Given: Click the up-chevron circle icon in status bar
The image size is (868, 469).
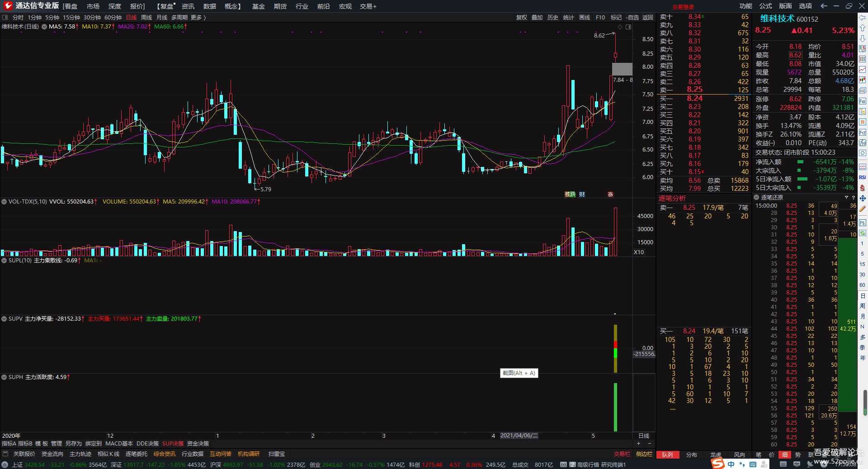Looking at the screenshot, I should tap(5, 465).
